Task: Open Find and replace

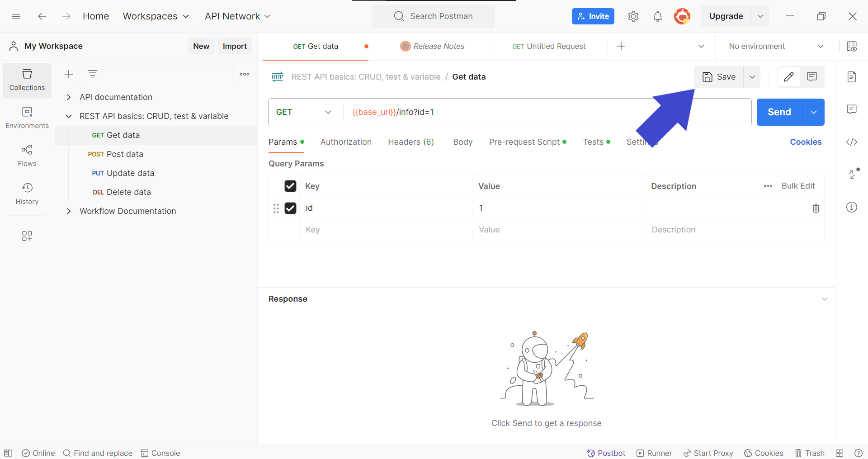Action: point(98,453)
